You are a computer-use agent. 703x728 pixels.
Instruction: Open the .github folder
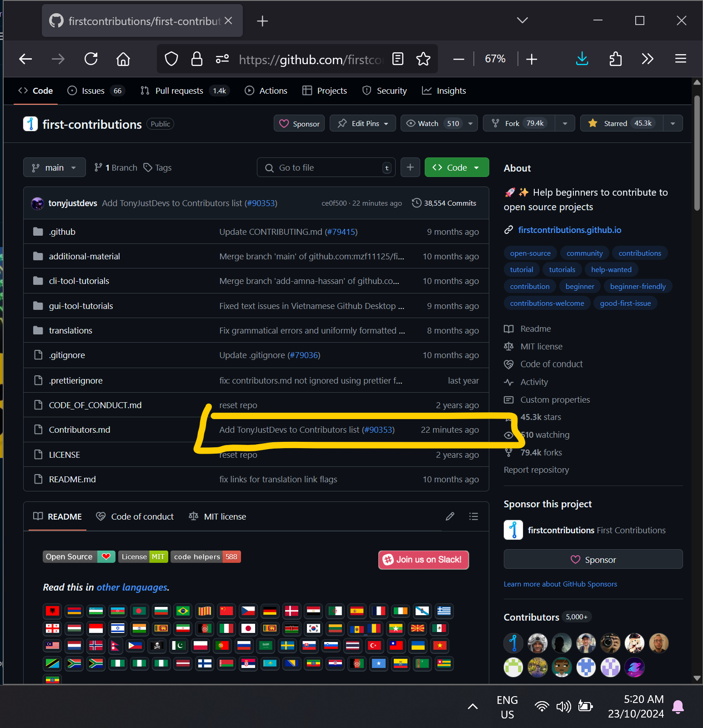(x=62, y=232)
